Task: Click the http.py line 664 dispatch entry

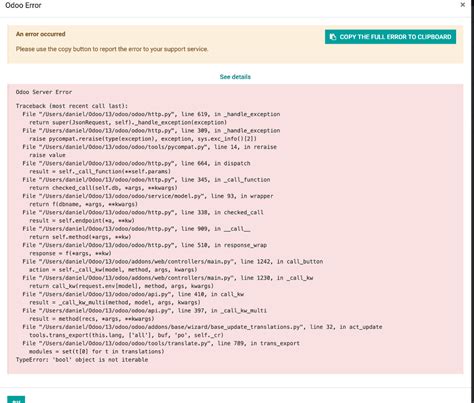Action: click(136, 163)
